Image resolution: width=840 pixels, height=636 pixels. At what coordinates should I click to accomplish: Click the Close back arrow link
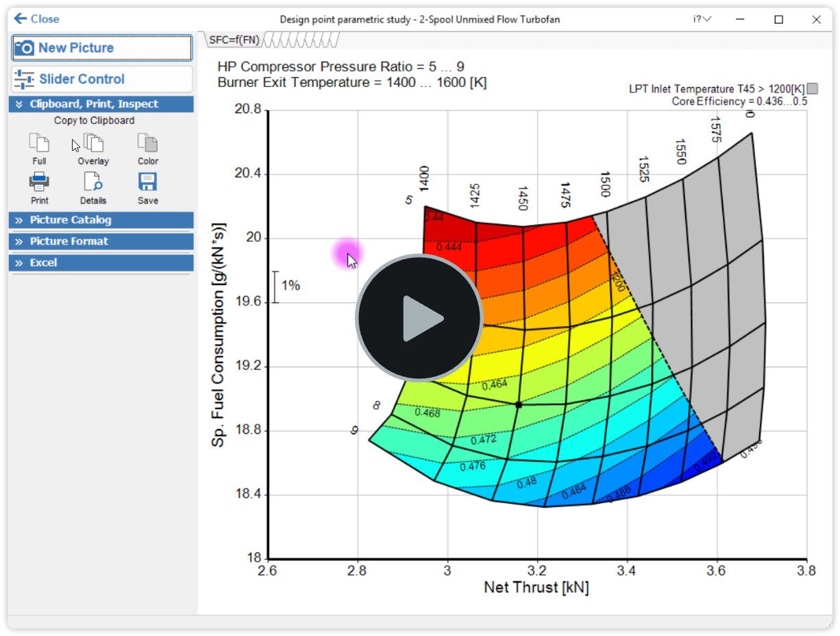[37, 19]
